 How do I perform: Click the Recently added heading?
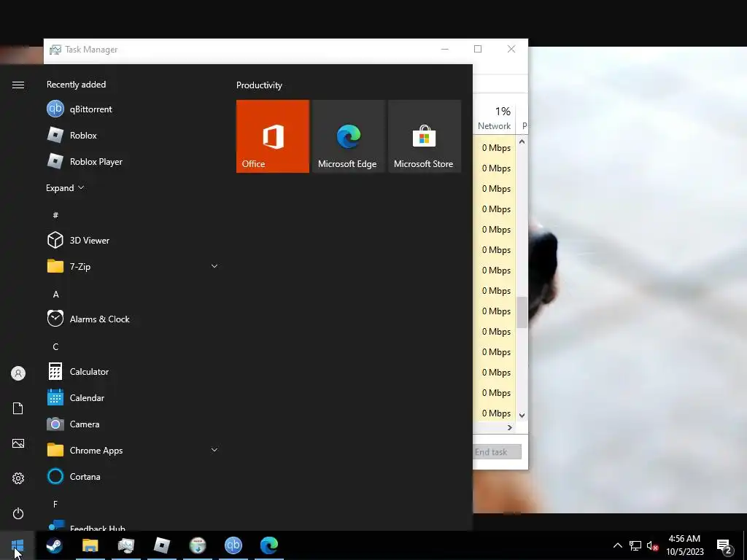click(76, 85)
